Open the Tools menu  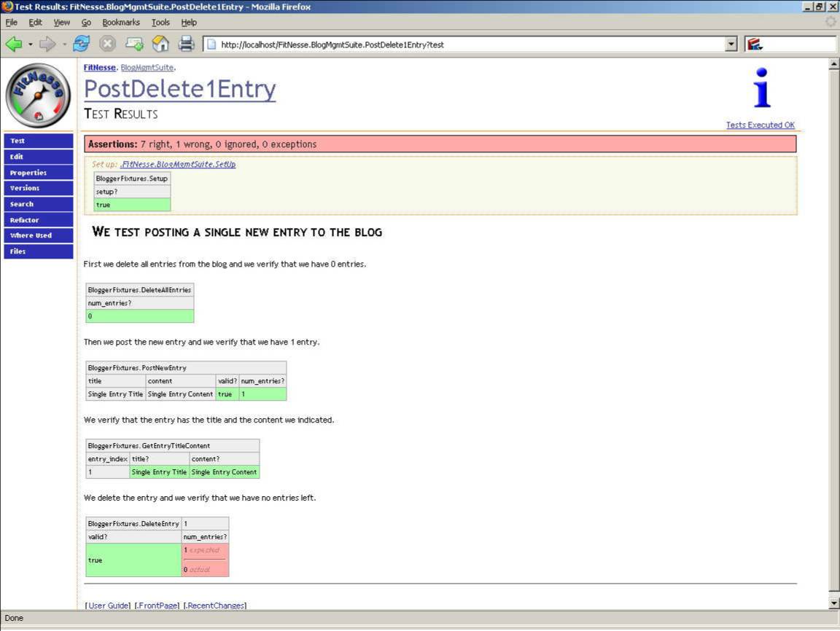coord(160,23)
